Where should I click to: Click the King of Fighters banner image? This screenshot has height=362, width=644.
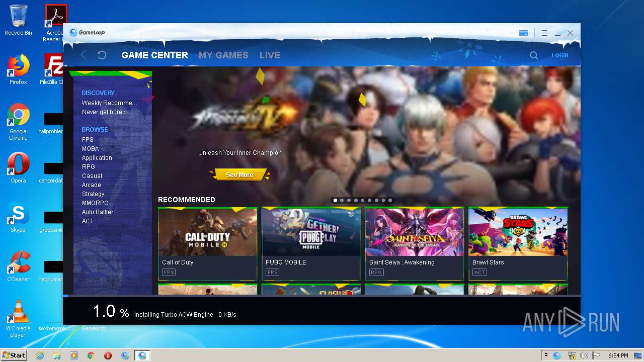pyautogui.click(x=366, y=131)
